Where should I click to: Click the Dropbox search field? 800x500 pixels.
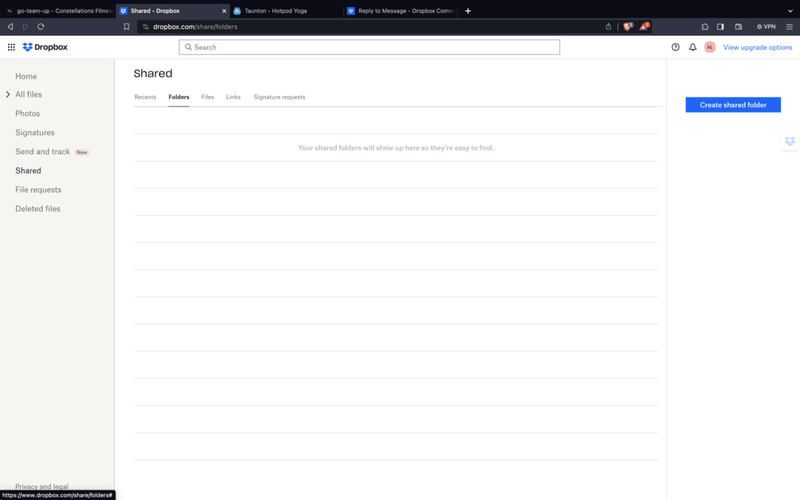click(x=369, y=47)
